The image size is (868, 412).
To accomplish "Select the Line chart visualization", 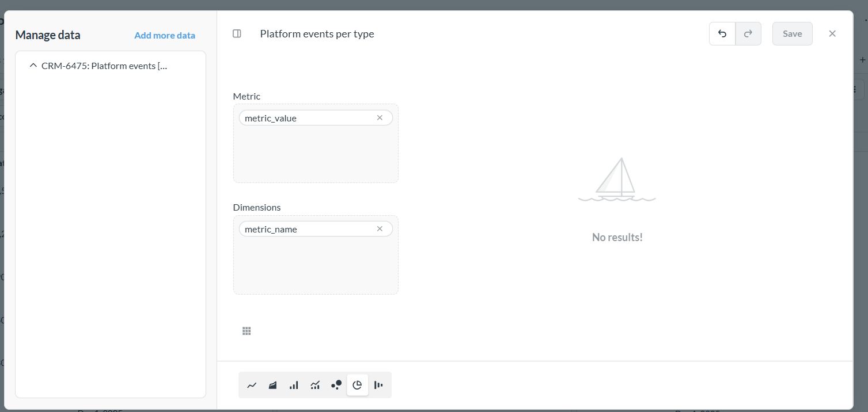I will coord(252,385).
